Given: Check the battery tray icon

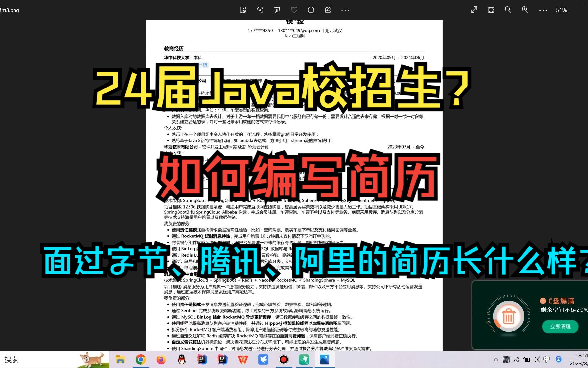Looking at the screenshot, I should click(527, 359).
